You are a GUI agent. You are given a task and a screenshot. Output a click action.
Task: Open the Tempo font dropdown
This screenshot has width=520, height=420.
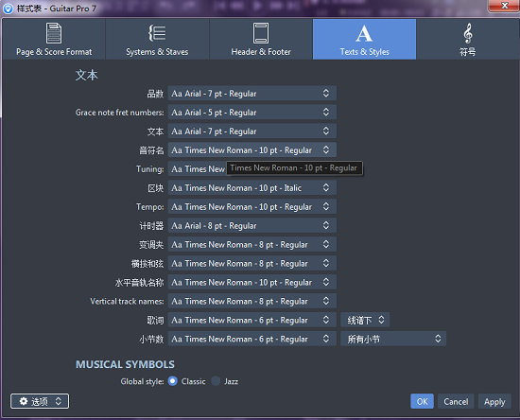(252, 206)
